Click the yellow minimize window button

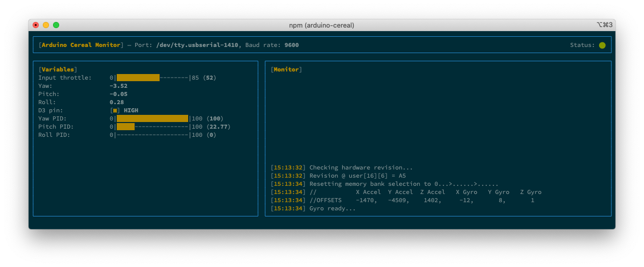[46, 25]
